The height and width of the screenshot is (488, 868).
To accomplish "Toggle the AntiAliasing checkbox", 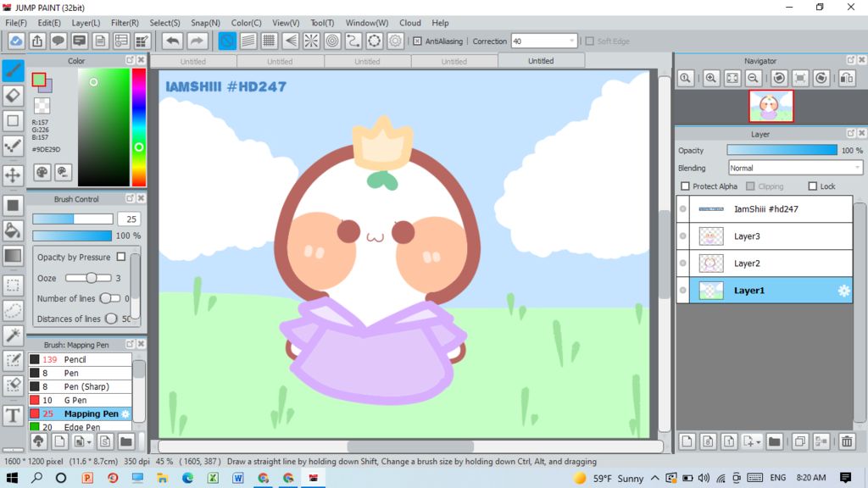I will click(x=417, y=41).
